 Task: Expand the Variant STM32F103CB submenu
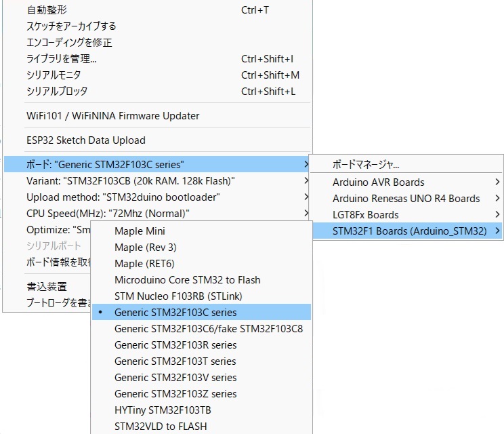point(157,181)
